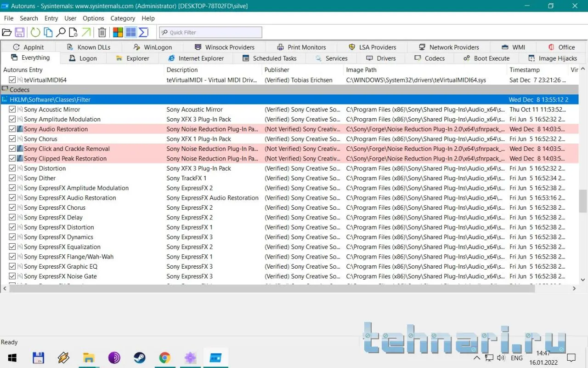Open the Category menu
Image resolution: width=588 pixels, height=368 pixels.
(123, 18)
